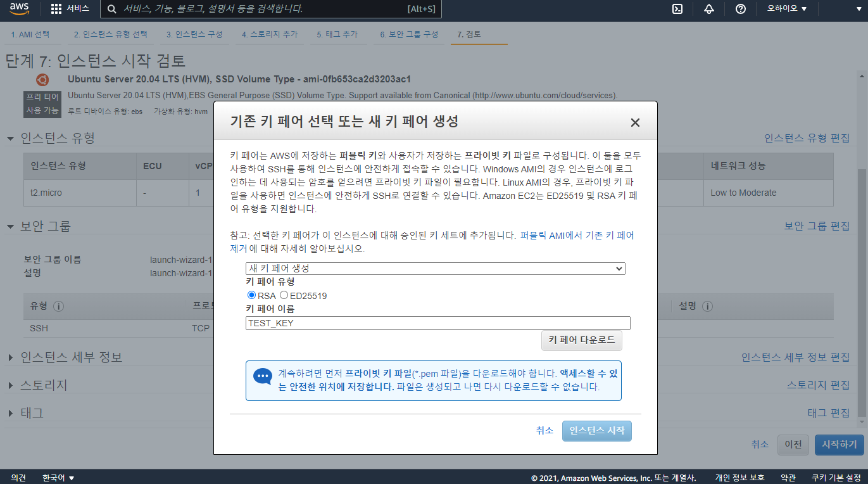The height and width of the screenshot is (484, 868).
Task: Open the notifications bell icon
Action: [709, 9]
